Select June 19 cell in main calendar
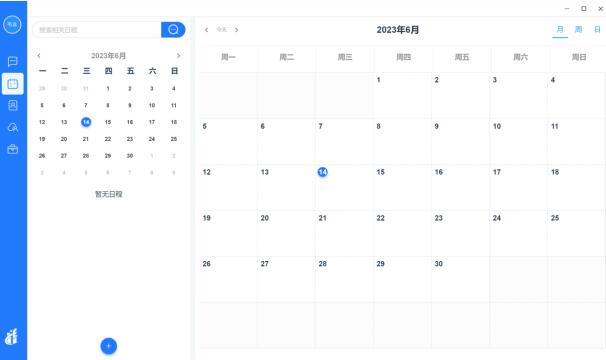 point(228,233)
